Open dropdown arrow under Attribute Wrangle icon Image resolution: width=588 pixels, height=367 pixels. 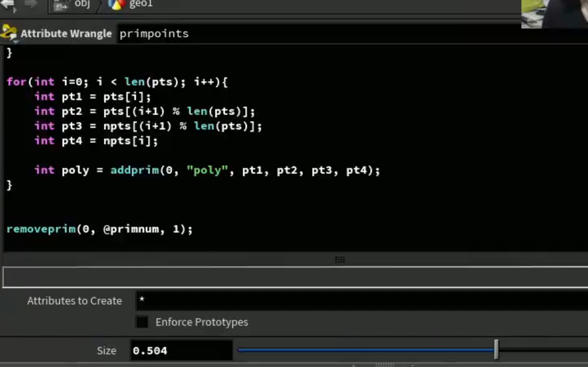16,42
